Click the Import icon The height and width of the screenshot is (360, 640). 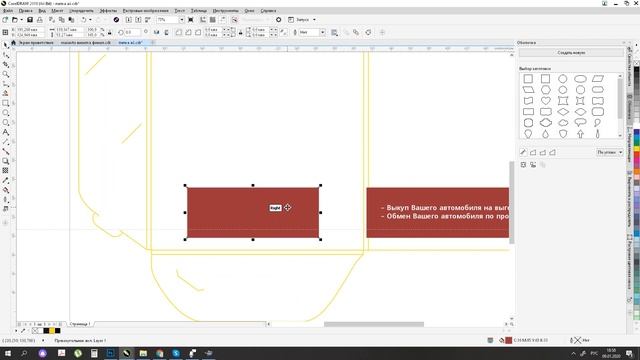pyautogui.click(x=129, y=20)
